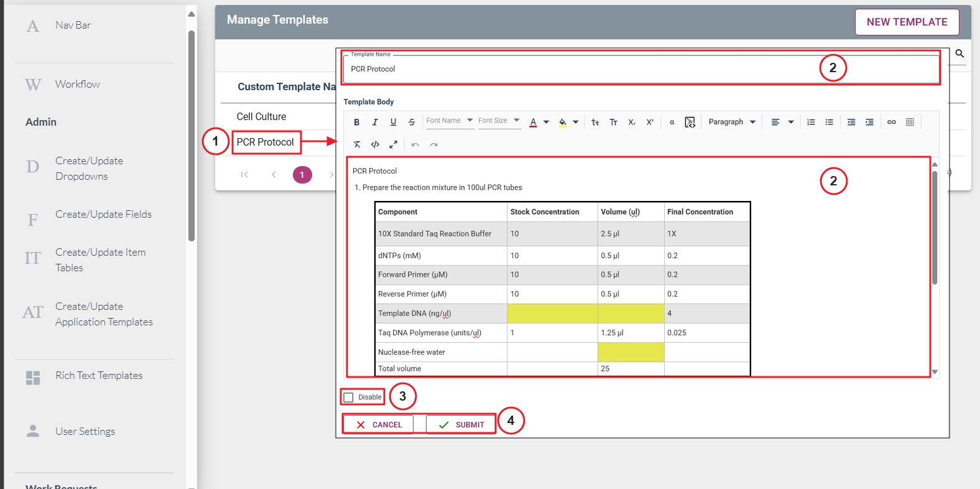The width and height of the screenshot is (980, 489).
Task: Apply italic formatting to the text
Action: (375, 123)
